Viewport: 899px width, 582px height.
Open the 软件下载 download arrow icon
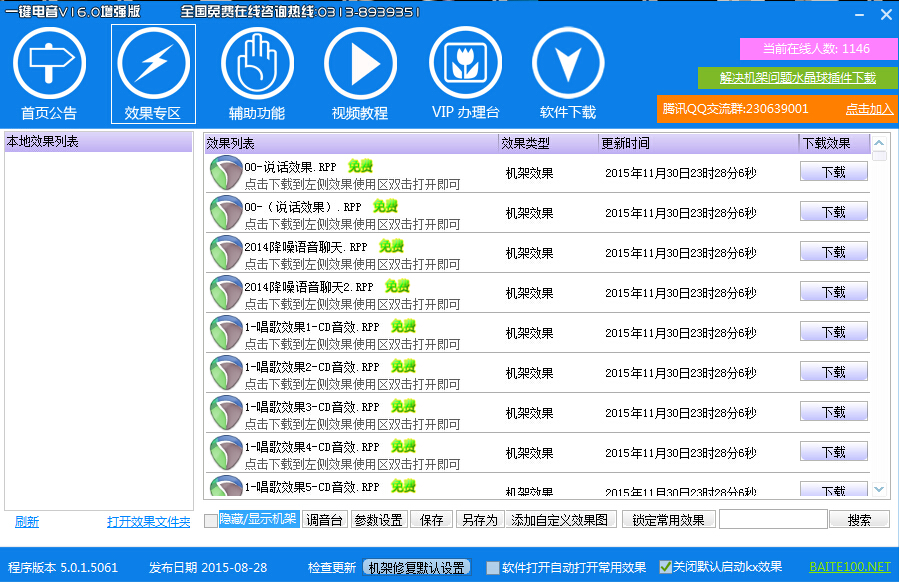point(567,62)
